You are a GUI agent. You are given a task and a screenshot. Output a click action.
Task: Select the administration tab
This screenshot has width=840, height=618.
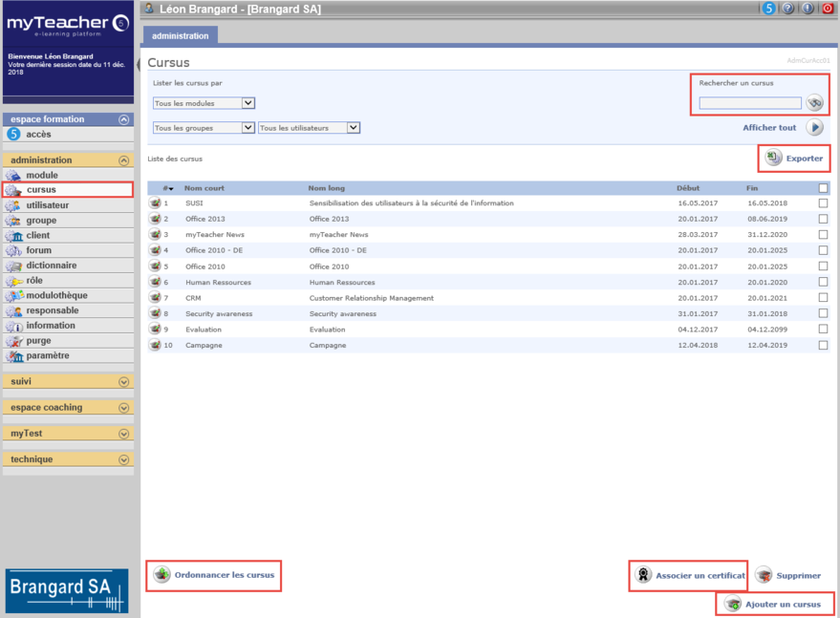point(180,35)
